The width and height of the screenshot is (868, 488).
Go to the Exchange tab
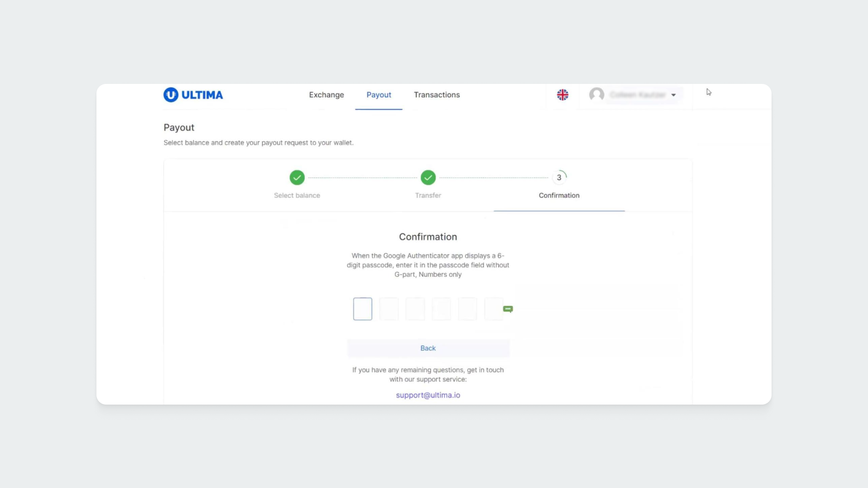[326, 95]
